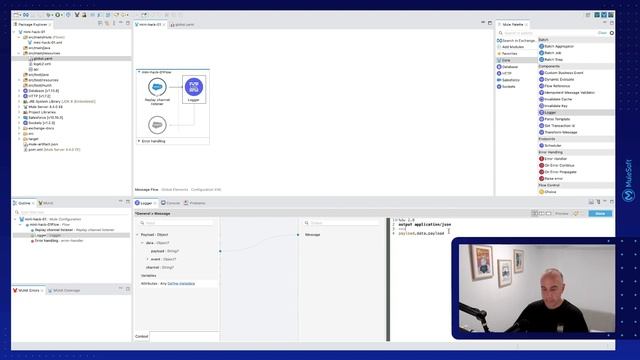The image size is (640, 360).
Task: Open Database module in palette sidebar
Action: [507, 67]
